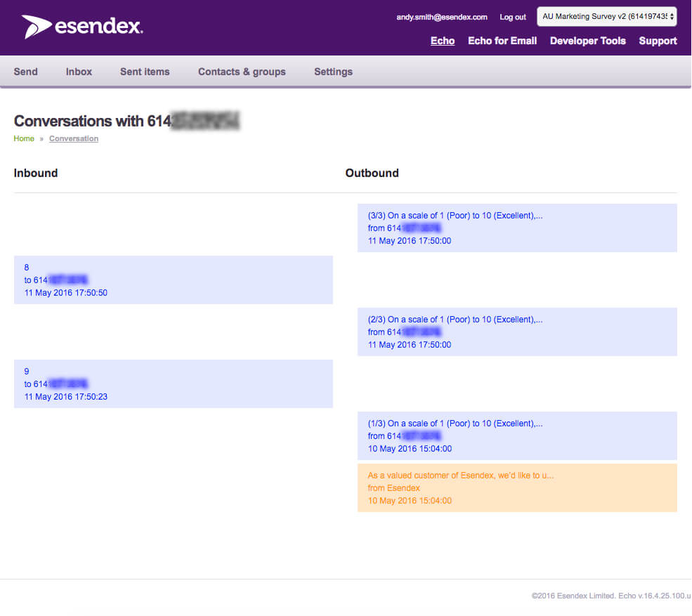Viewport: 692px width, 616px height.
Task: Open Contacts & groups
Action: point(242,72)
